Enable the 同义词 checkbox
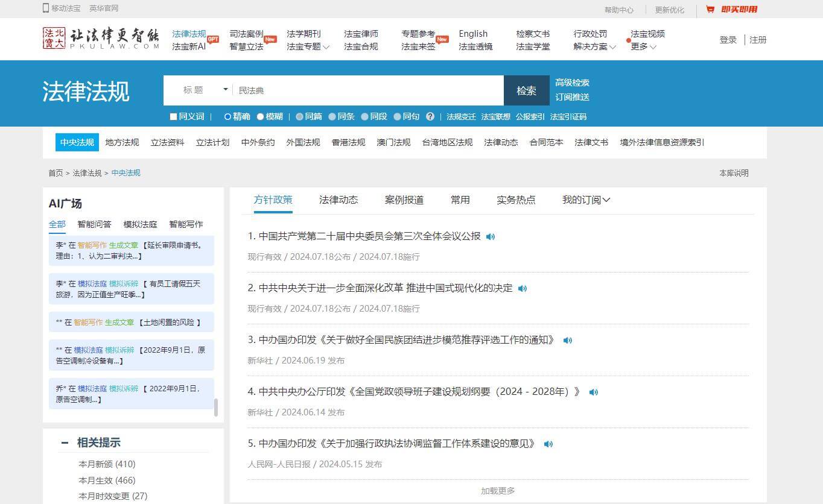The width and height of the screenshot is (823, 504). click(173, 116)
